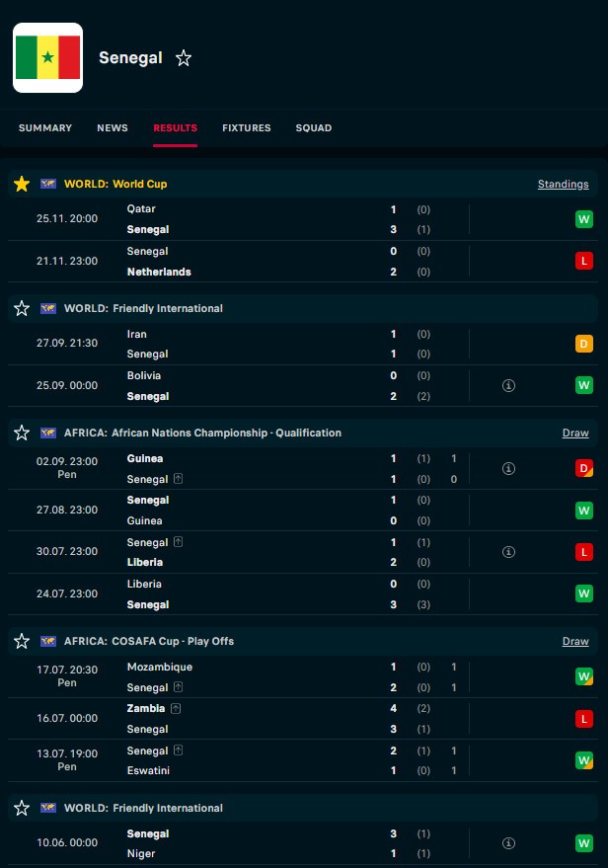Open the NEWS tab
Image resolution: width=608 pixels, height=868 pixels.
[113, 127]
